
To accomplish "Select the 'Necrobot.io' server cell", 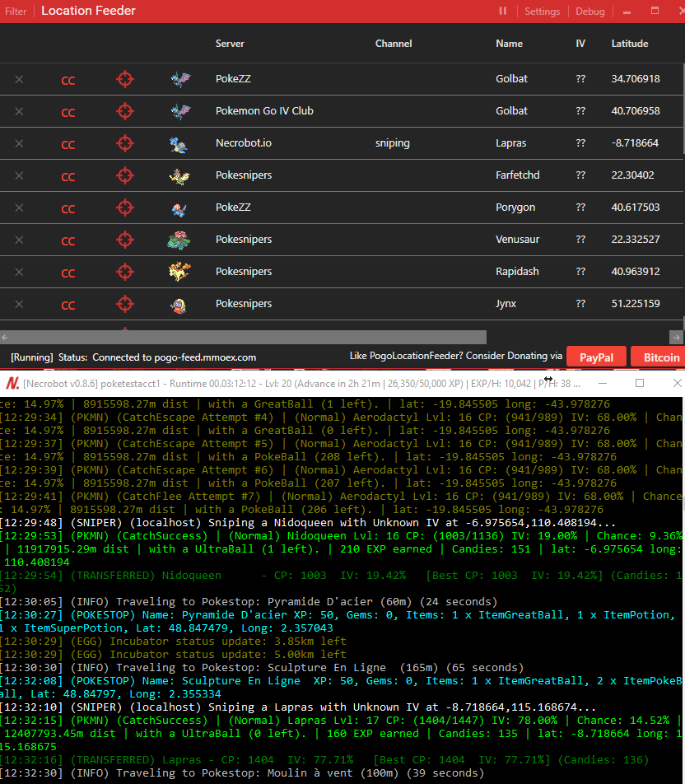I will (x=244, y=143).
